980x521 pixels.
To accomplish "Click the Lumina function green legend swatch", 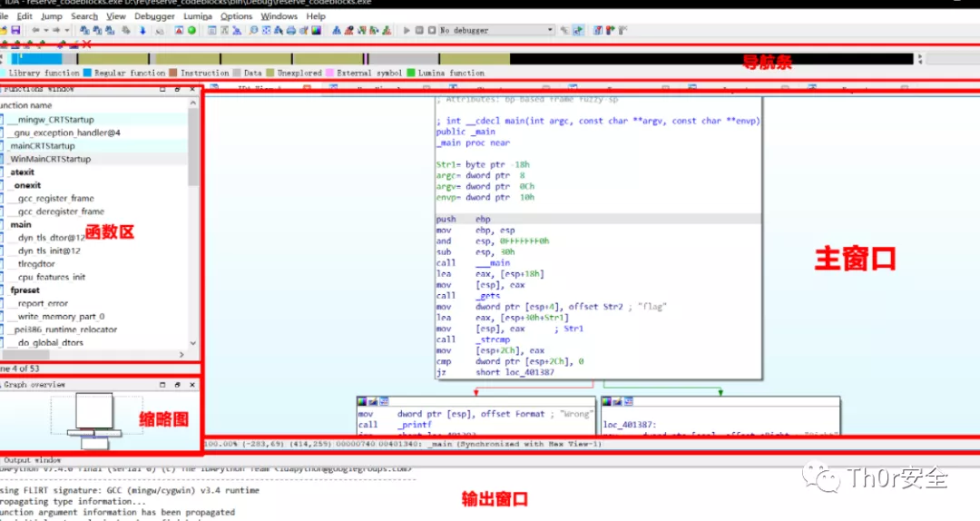I will tap(411, 73).
